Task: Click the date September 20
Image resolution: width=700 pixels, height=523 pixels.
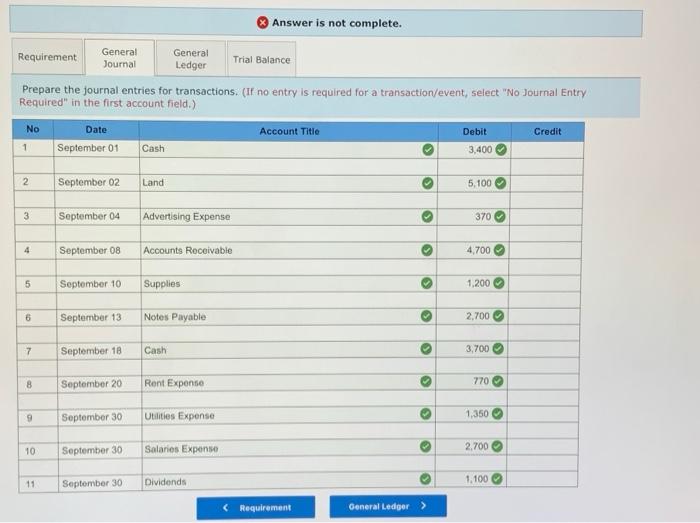Action: (x=91, y=383)
